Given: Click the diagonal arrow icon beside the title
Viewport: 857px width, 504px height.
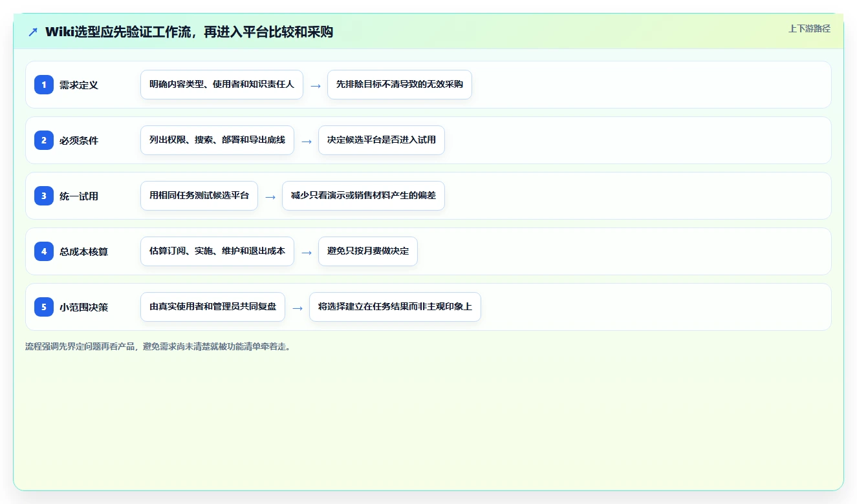Looking at the screenshot, I should point(32,32).
